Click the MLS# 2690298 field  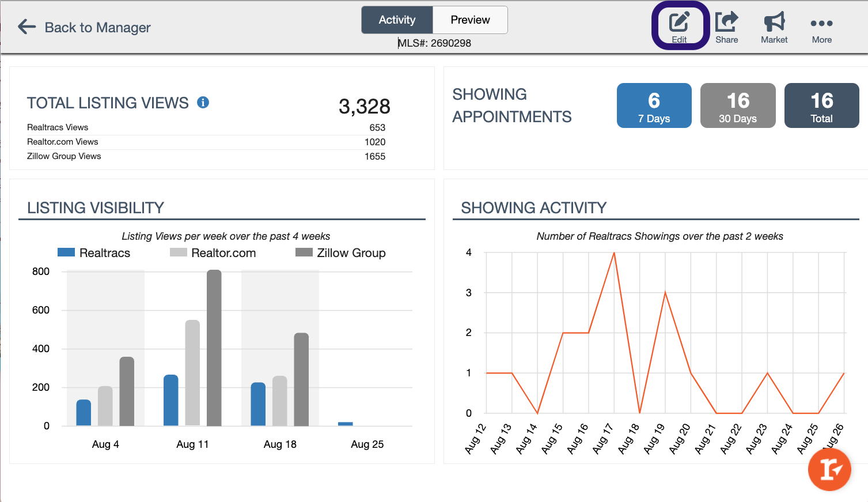[x=435, y=43]
